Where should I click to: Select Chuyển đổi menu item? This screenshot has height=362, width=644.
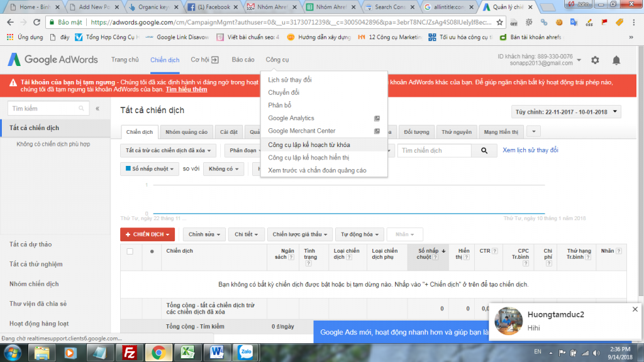pyautogui.click(x=284, y=92)
